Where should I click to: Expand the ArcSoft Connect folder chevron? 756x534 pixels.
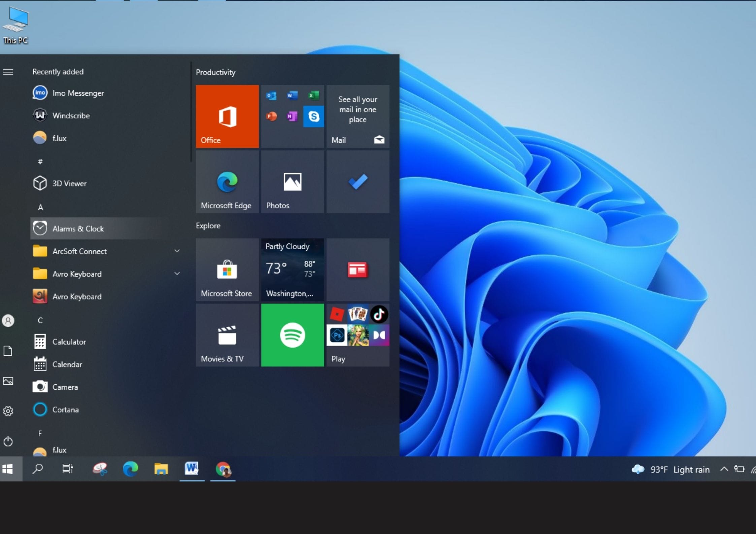click(x=177, y=251)
